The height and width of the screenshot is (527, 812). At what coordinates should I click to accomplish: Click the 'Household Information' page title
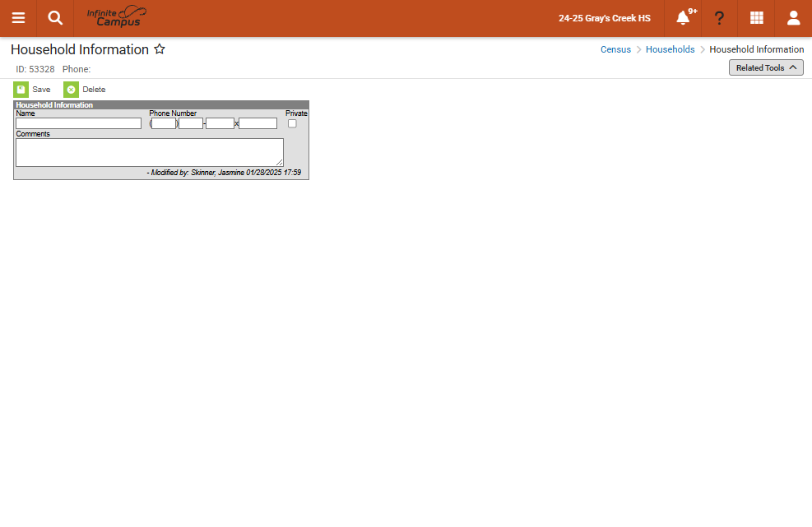tap(80, 49)
